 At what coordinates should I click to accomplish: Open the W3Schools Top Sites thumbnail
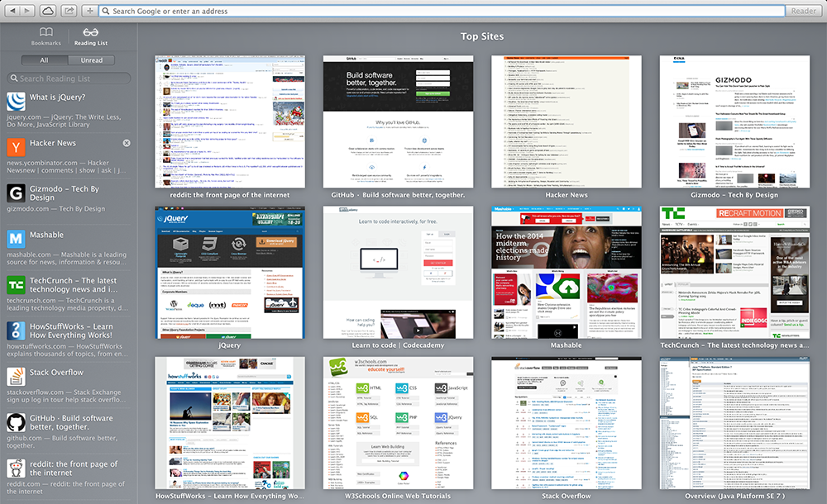click(399, 423)
